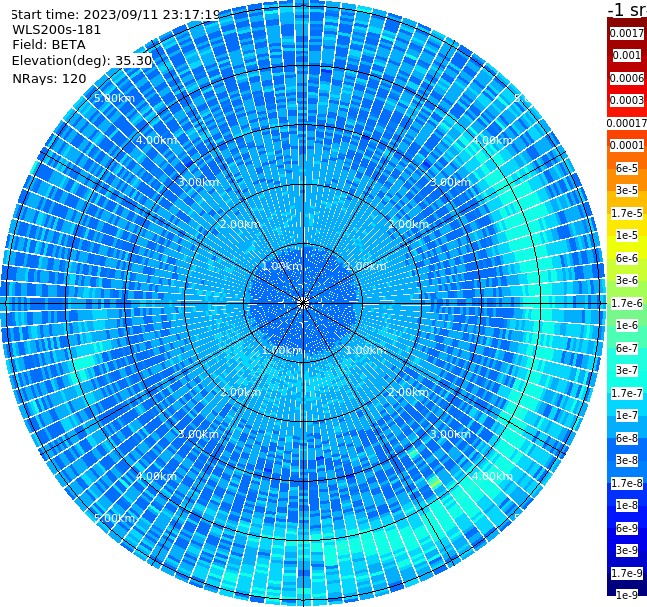Viewport: 647px width, 607px height.
Task: Select the 6e-7 colorbar label
Action: coord(627,348)
